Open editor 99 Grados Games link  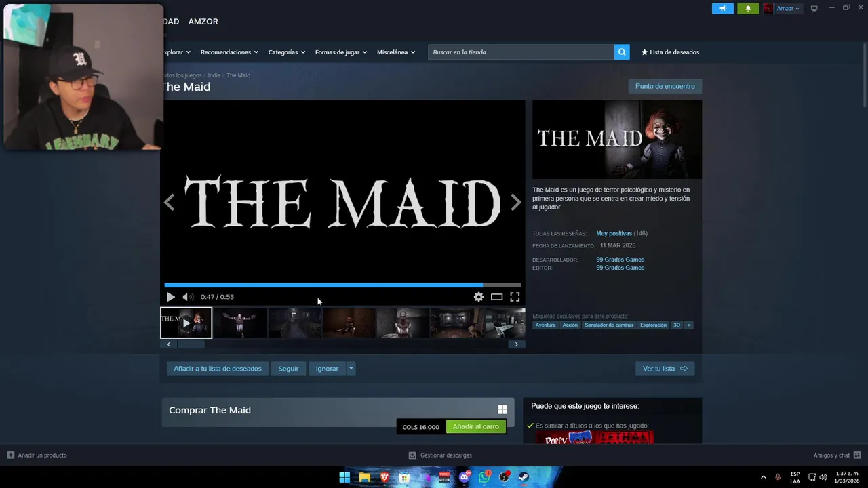point(620,268)
